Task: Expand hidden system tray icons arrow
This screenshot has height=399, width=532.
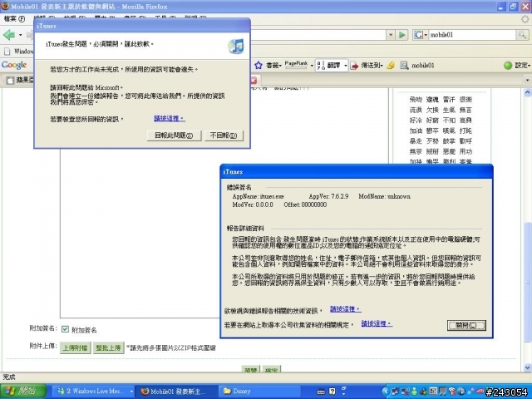Action: click(385, 392)
